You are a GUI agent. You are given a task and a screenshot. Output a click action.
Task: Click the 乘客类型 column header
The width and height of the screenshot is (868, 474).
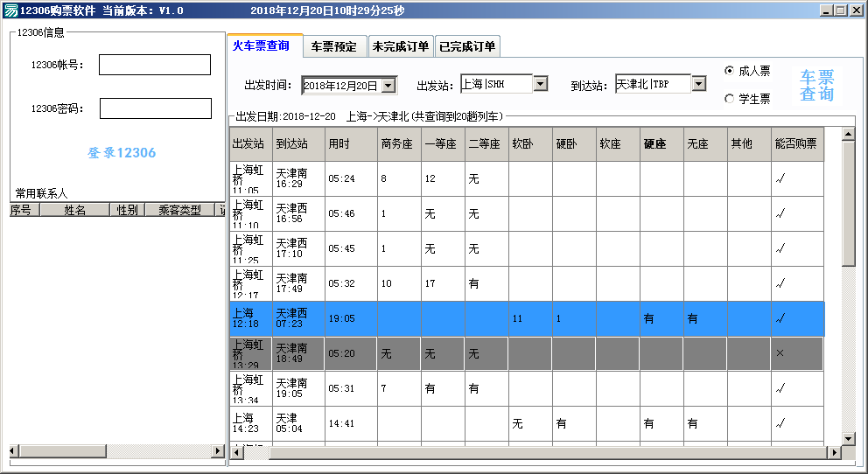tap(180, 210)
